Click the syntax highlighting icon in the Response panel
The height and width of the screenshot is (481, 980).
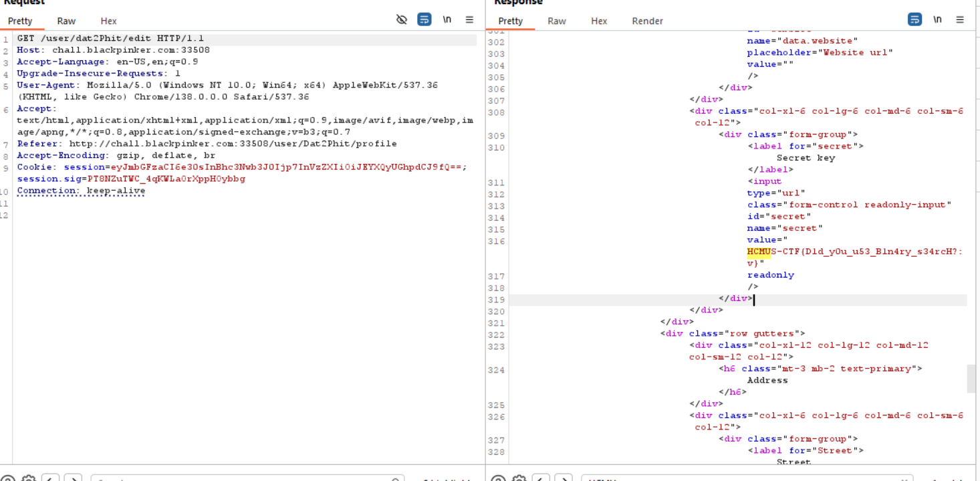(x=915, y=19)
